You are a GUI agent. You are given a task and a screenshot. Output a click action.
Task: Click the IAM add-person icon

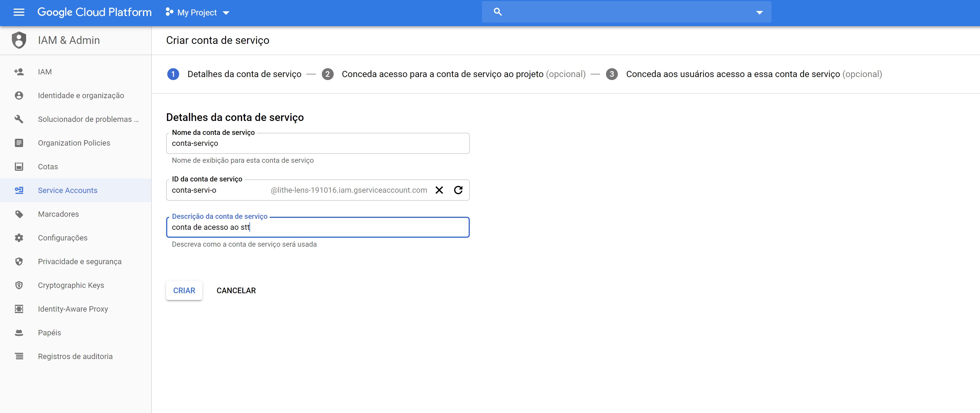(19, 71)
